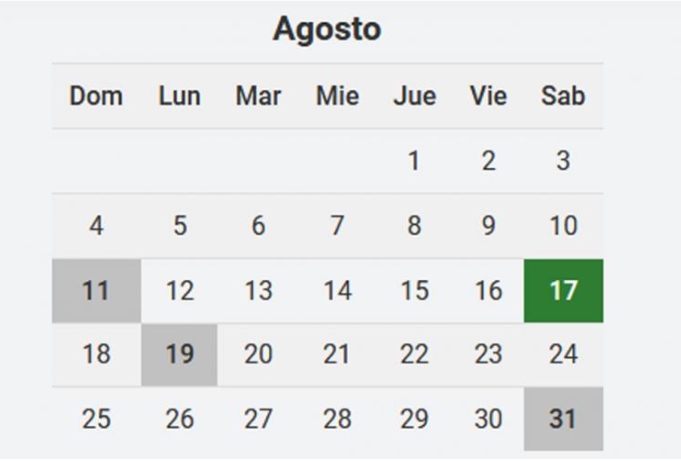The width and height of the screenshot is (681, 461).
Task: Click the Agosto month title
Action: [327, 30]
